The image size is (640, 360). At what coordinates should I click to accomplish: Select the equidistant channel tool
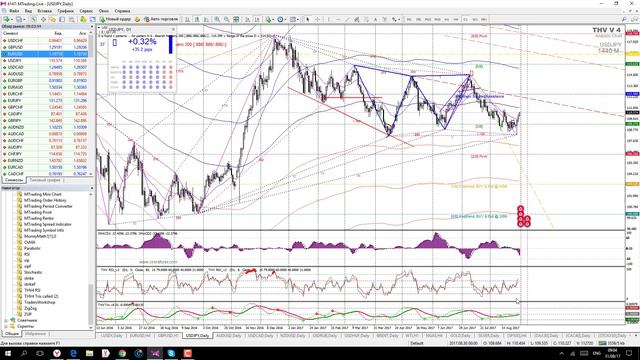357,19
